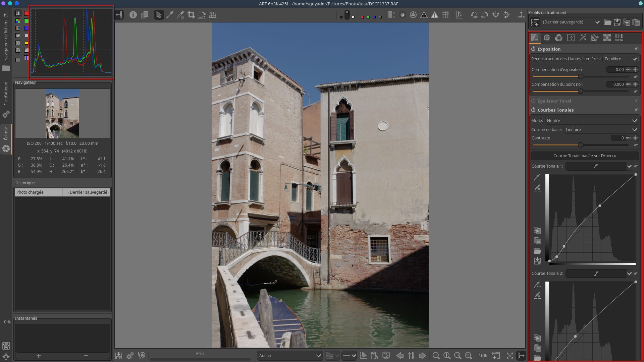Image resolution: width=644 pixels, height=362 pixels.
Task: Open the Mode Neutre dropdown
Action: tap(592, 121)
